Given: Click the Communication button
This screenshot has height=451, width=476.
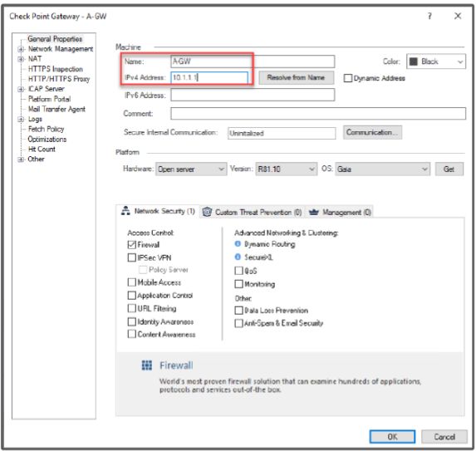Looking at the screenshot, I should [x=372, y=132].
